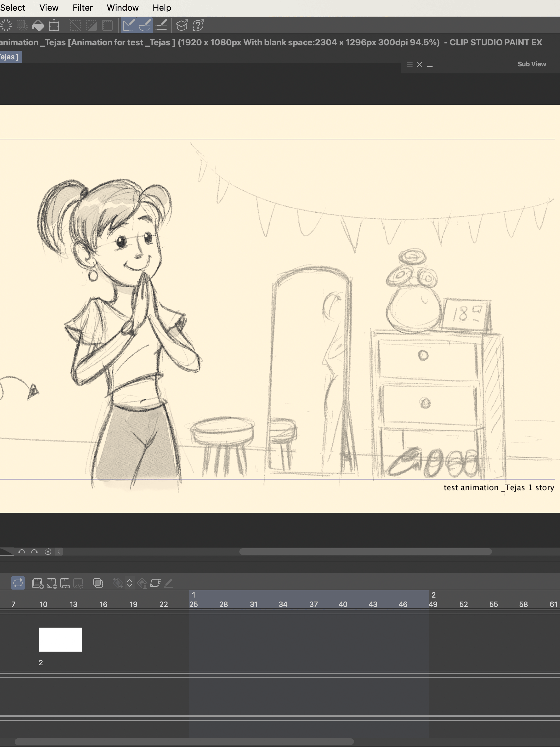The width and height of the screenshot is (560, 747).
Task: Click the Deselect diagonal-slashed selection icon
Action: coord(75,25)
